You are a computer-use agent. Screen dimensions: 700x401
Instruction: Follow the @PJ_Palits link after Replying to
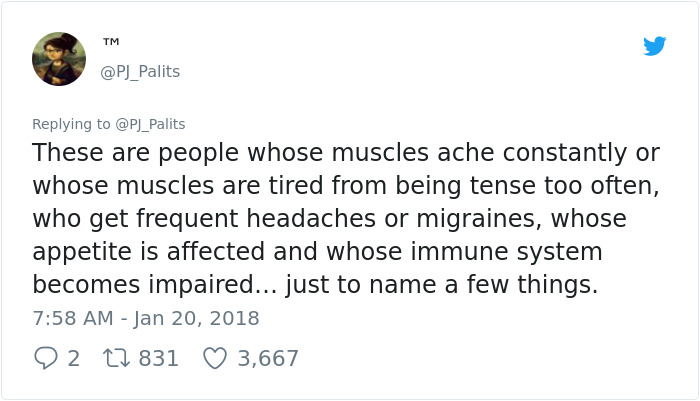coord(150,124)
